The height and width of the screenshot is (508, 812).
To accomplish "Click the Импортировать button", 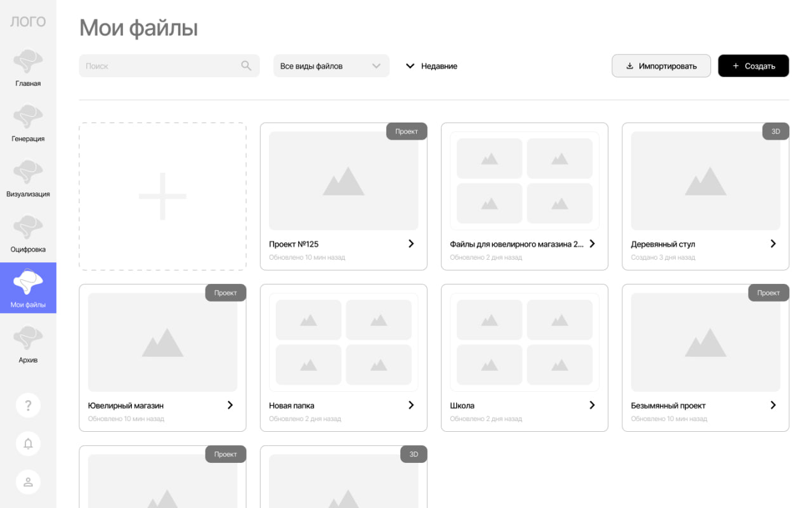I will tap(661, 66).
